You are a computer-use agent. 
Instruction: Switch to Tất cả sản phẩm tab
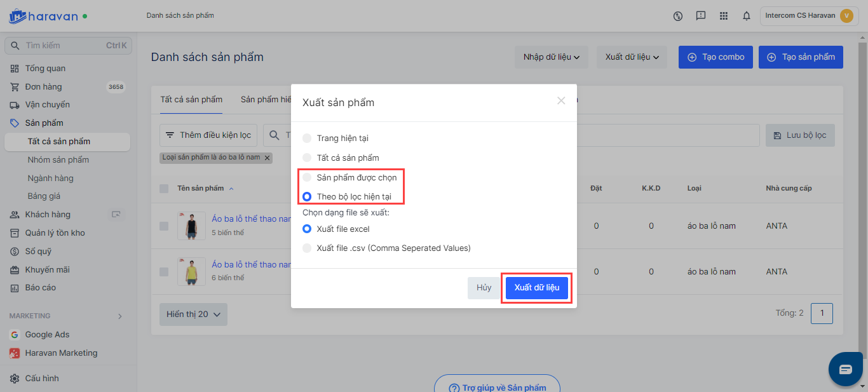pyautogui.click(x=191, y=100)
